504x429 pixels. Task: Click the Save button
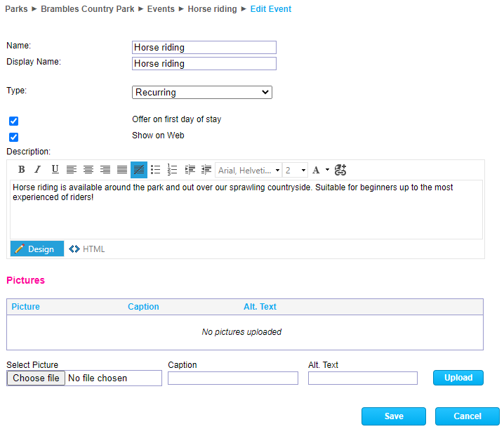click(393, 416)
